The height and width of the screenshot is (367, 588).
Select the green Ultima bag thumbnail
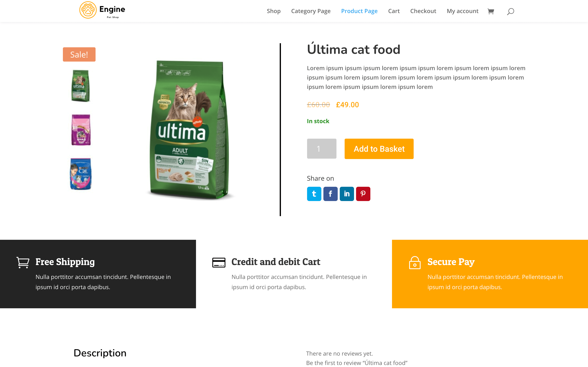coord(81,86)
